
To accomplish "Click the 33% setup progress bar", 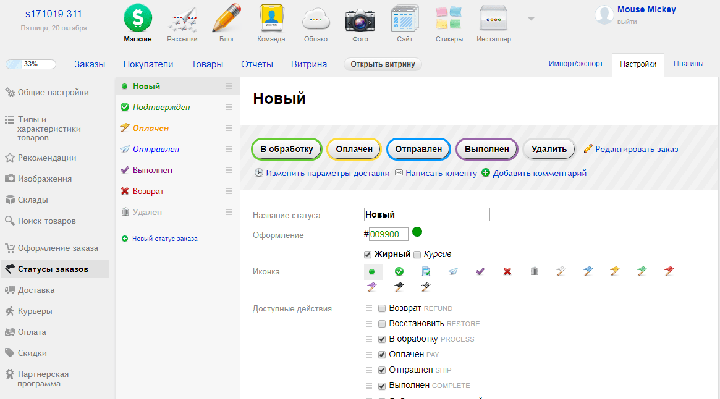I will [x=31, y=64].
